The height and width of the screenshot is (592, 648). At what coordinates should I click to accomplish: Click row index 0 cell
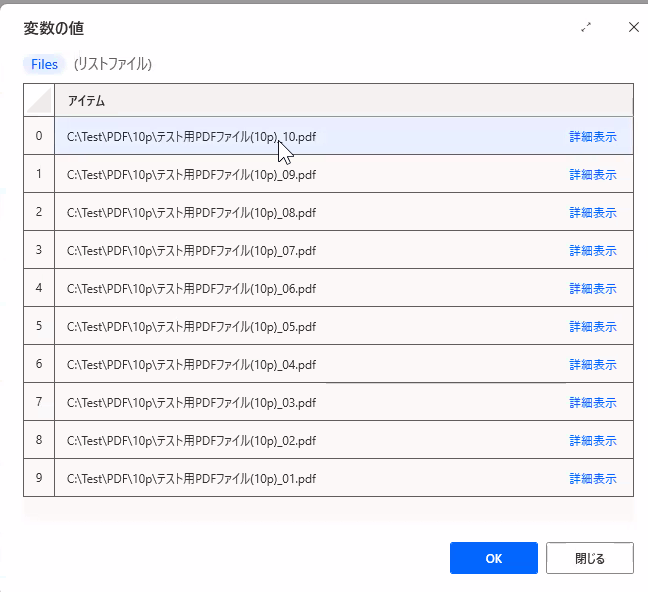click(x=39, y=136)
